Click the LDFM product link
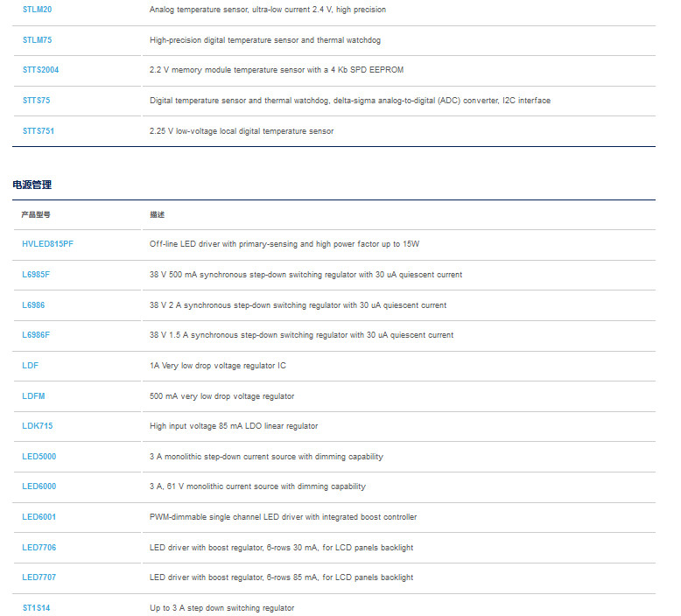 [33, 395]
